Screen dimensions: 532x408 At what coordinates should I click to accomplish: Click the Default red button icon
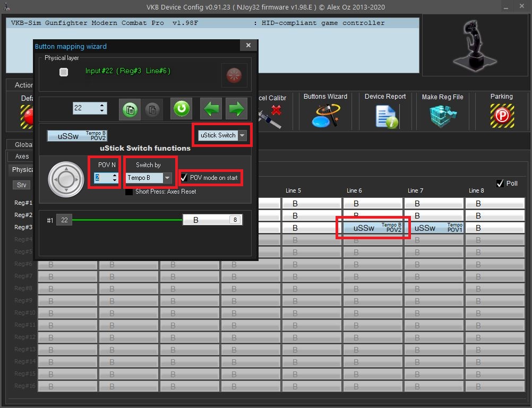pos(27,116)
